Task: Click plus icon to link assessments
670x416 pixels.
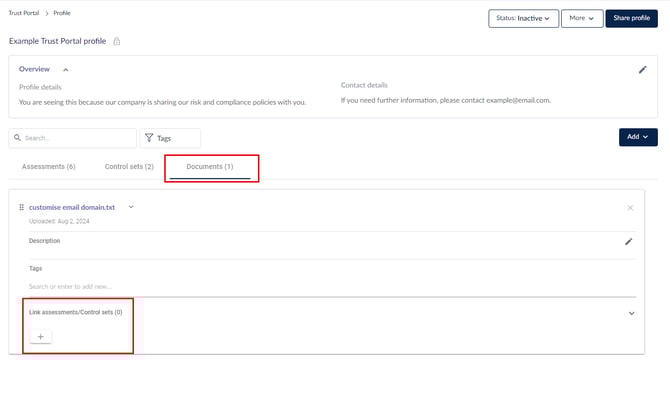Action: pyautogui.click(x=40, y=337)
